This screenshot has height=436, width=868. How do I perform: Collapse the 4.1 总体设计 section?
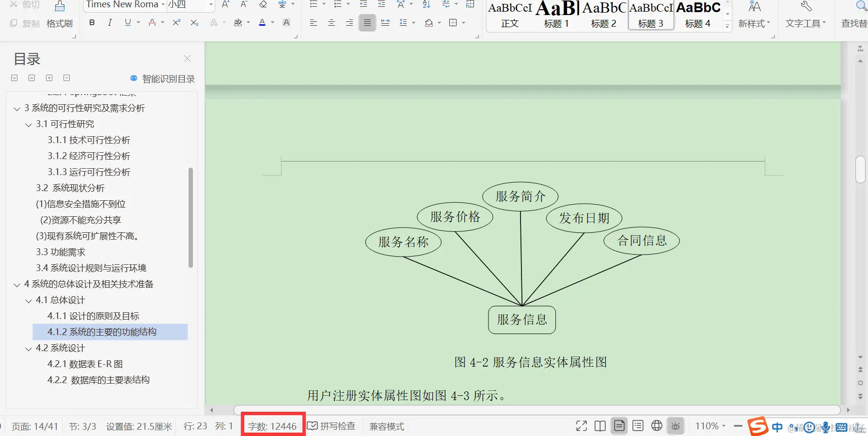pyautogui.click(x=29, y=301)
